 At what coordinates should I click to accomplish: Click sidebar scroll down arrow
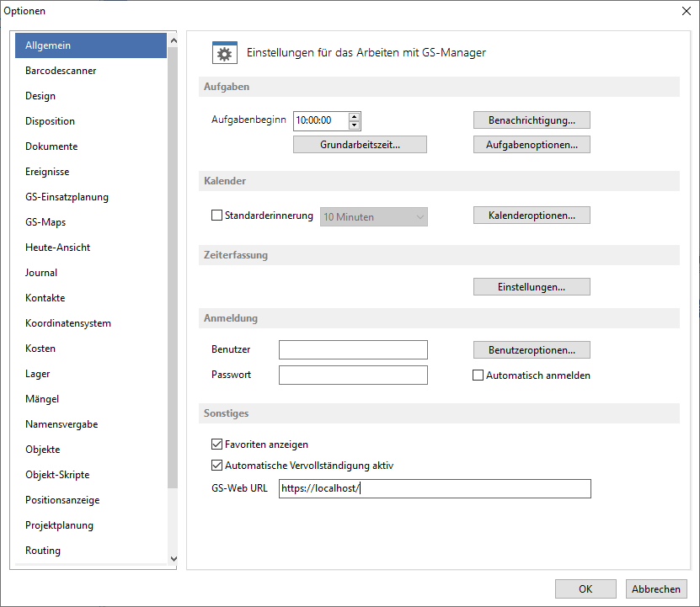pos(174,559)
